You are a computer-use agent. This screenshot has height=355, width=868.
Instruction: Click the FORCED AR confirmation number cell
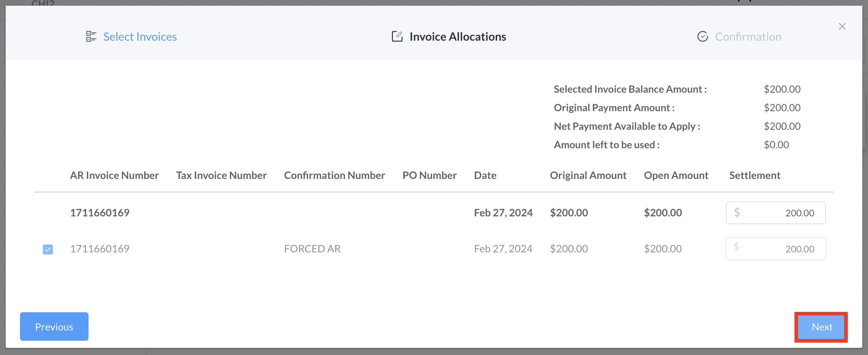tap(312, 249)
